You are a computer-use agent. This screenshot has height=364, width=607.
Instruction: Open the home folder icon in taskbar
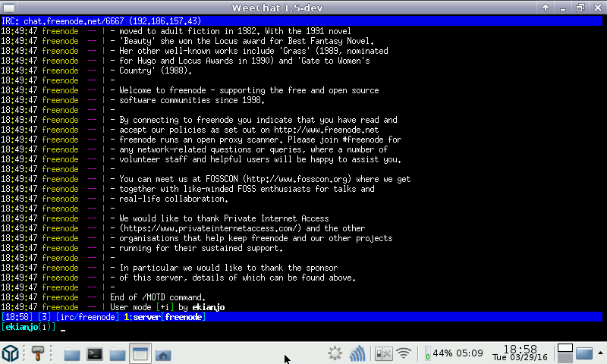coord(163,354)
